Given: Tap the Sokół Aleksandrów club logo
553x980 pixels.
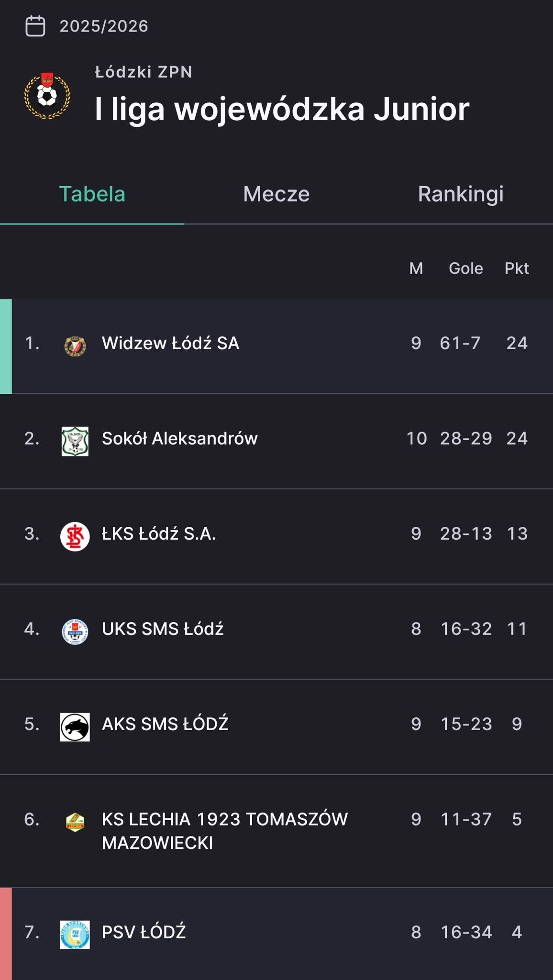Looking at the screenshot, I should pos(75,441).
